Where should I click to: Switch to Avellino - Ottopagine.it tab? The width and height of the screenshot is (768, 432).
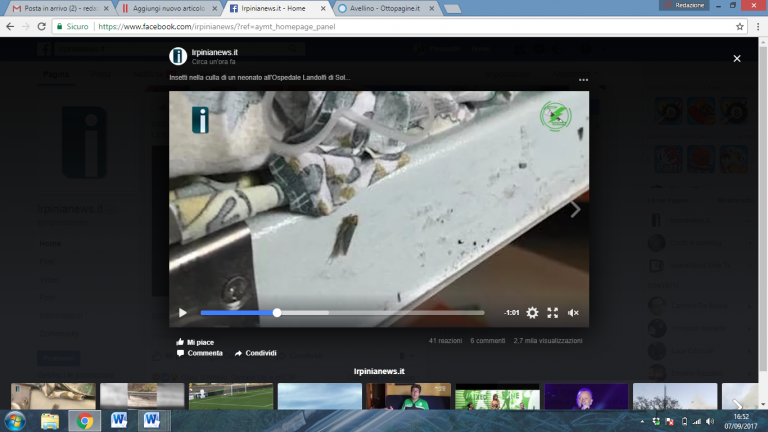tap(386, 8)
